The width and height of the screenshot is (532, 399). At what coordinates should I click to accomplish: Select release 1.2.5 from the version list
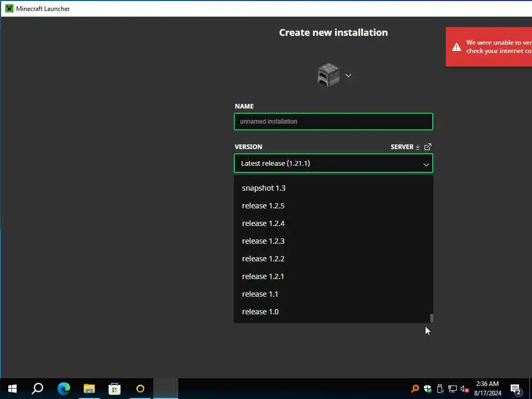click(333, 206)
